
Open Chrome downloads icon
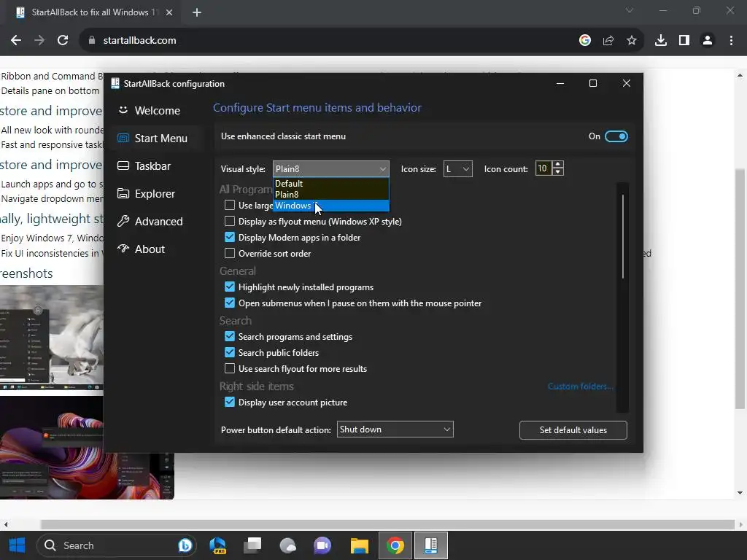pos(660,41)
